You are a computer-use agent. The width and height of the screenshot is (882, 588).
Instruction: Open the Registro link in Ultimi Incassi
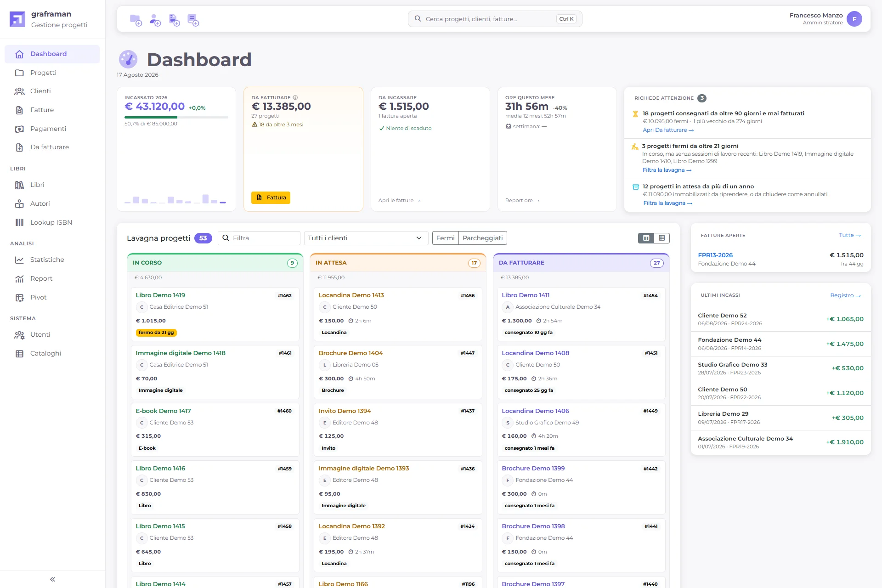point(845,296)
